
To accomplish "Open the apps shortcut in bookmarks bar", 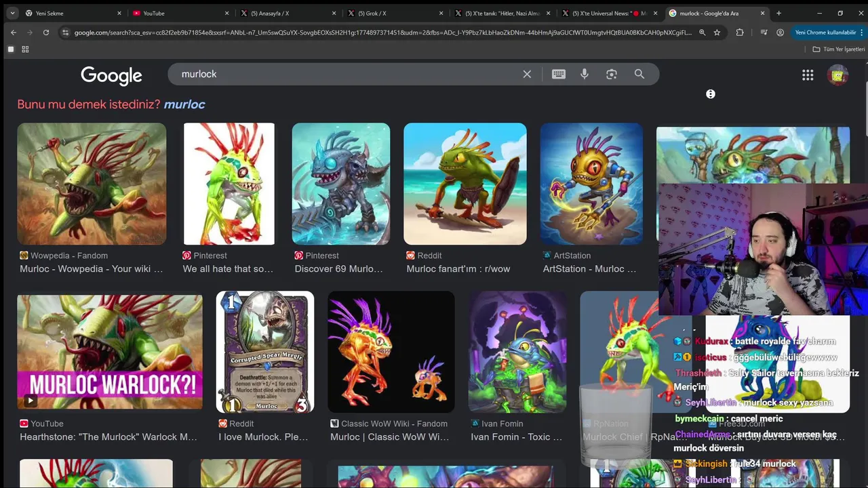I will (x=11, y=49).
